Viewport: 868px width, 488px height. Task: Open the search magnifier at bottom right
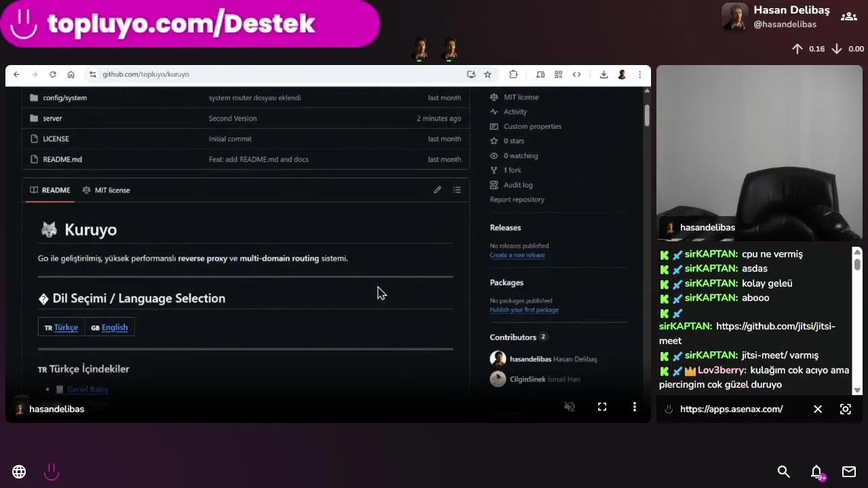point(783,472)
